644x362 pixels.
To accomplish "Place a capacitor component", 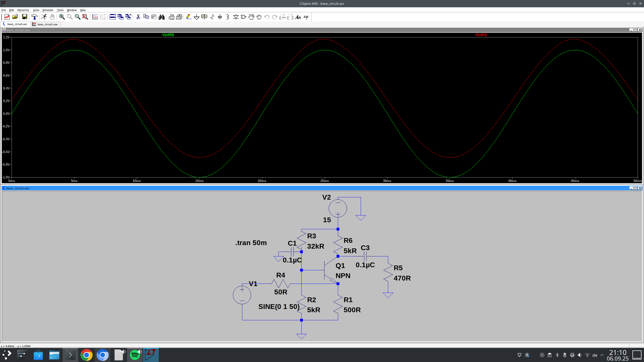I will tap(220, 17).
